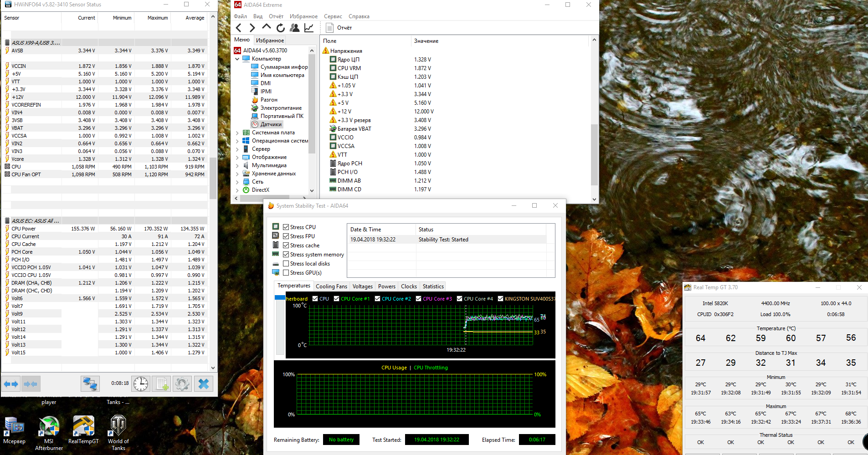Toggle KINGSTON drive graph checkbox
This screenshot has width=868, height=455.
(x=500, y=299)
